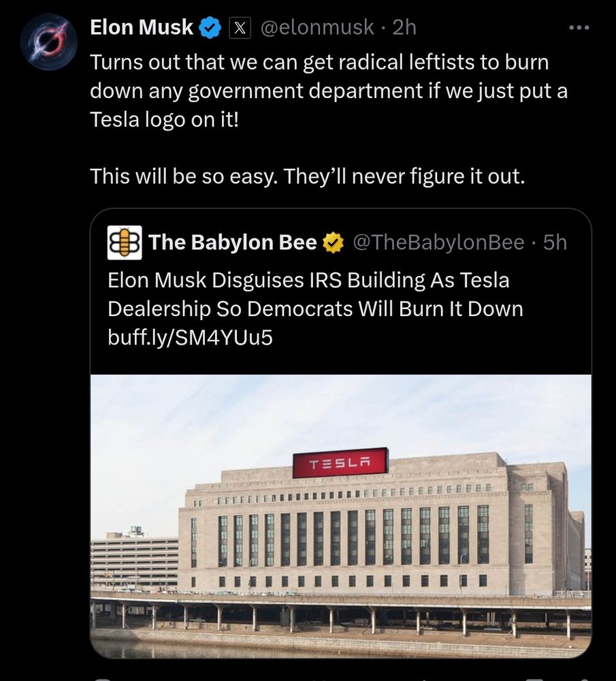The height and width of the screenshot is (681, 616).
Task: Click the parking garage left of building
Action: pos(134,560)
